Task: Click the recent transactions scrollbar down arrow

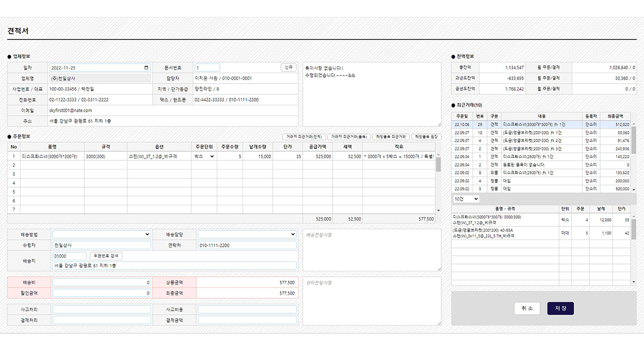Action: tap(633, 190)
